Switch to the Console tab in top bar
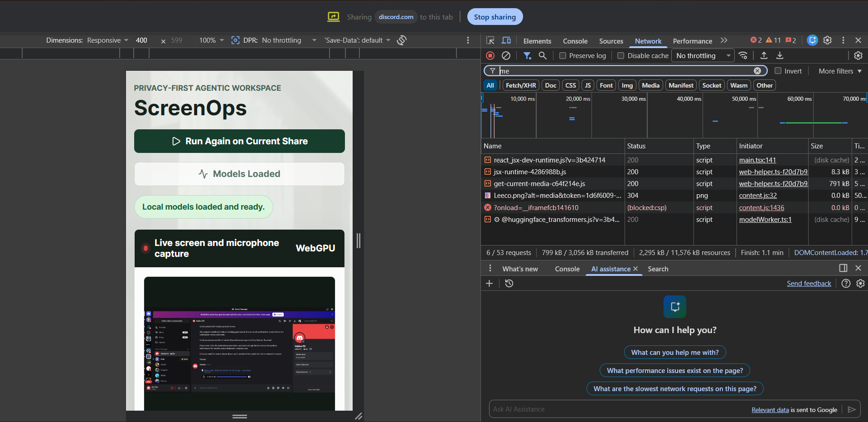The image size is (868, 422). point(575,41)
